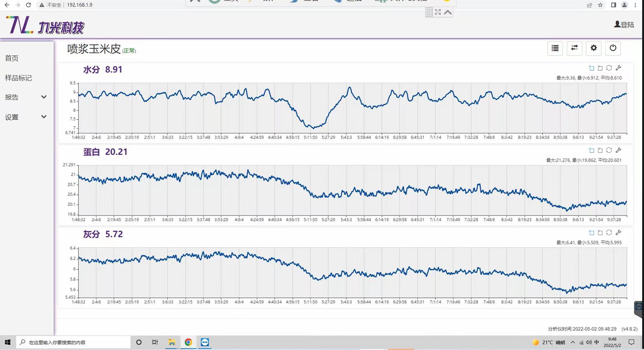Click the 水分 8.91 reading
Viewport: 644px width, 350px height.
click(x=103, y=69)
